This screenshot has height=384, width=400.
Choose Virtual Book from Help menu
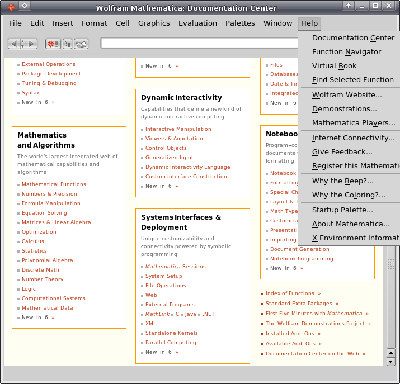(x=350, y=66)
